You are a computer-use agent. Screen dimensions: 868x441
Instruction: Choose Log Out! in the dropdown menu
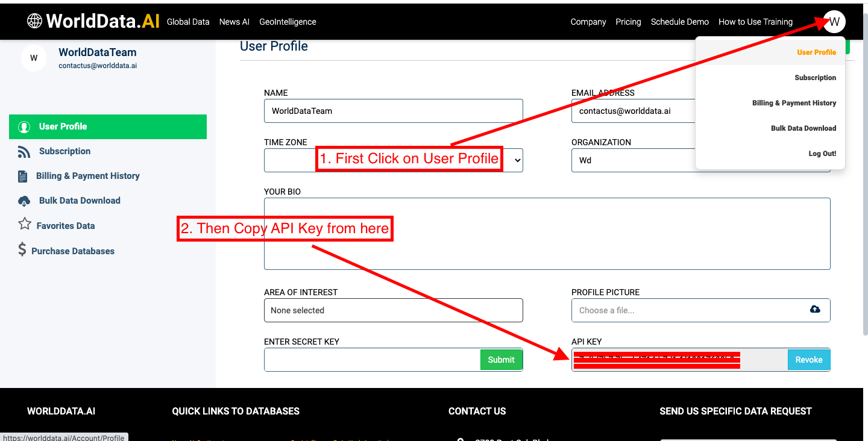click(822, 154)
